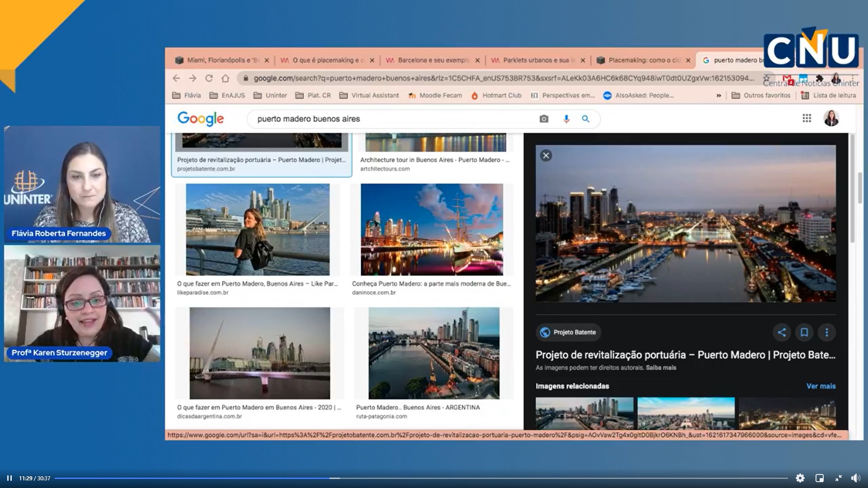Go to browser home page icon
Image resolution: width=868 pixels, height=488 pixels.
coord(225,78)
